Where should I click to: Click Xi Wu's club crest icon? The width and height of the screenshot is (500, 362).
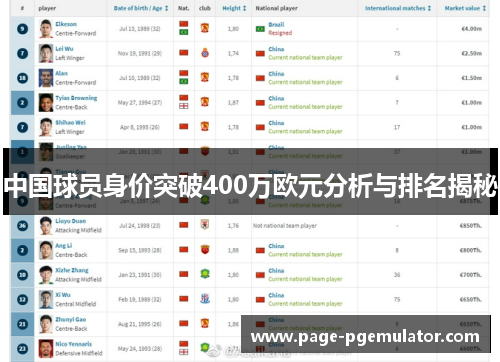(x=205, y=299)
